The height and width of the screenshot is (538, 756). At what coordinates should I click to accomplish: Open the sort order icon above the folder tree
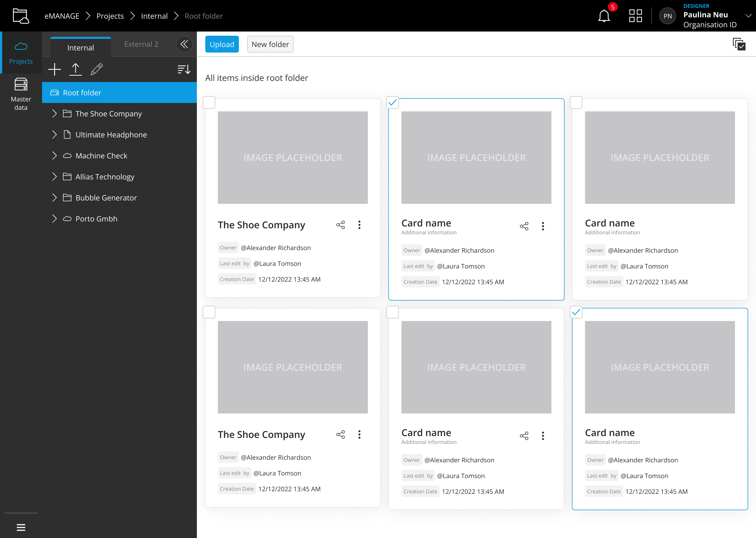(x=184, y=69)
